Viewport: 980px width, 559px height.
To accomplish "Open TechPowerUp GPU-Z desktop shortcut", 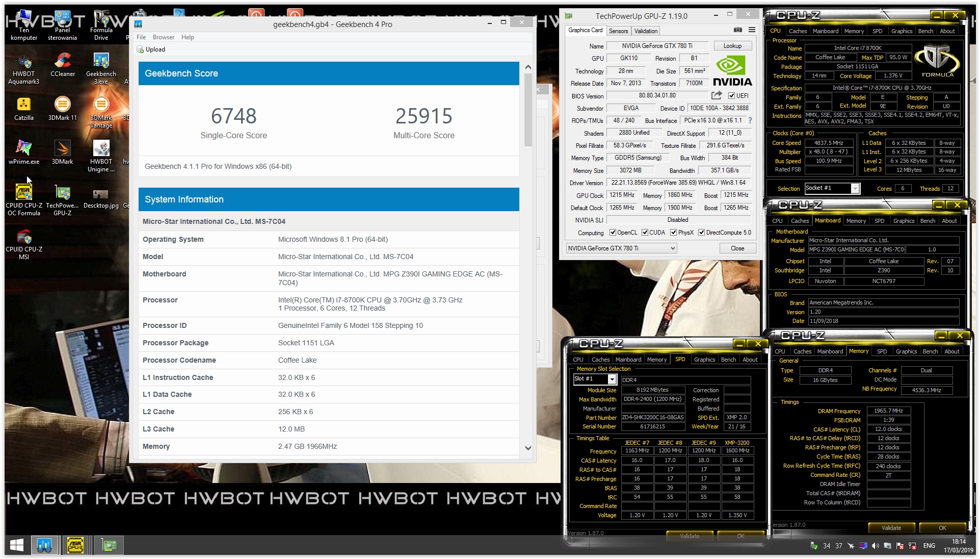I will click(x=63, y=200).
